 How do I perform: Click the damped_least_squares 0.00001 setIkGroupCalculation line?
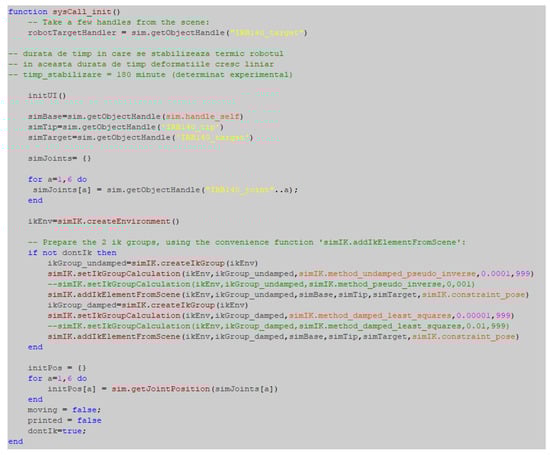[x=281, y=316]
